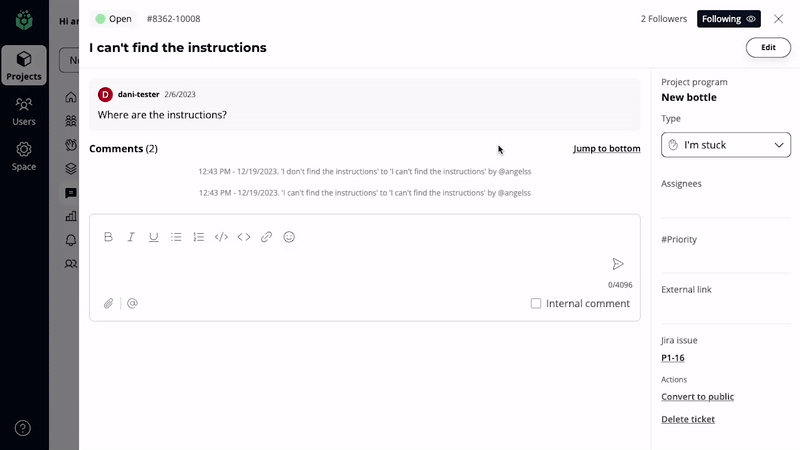The height and width of the screenshot is (450, 800).
Task: Insert a numbered list
Action: pos(198,237)
